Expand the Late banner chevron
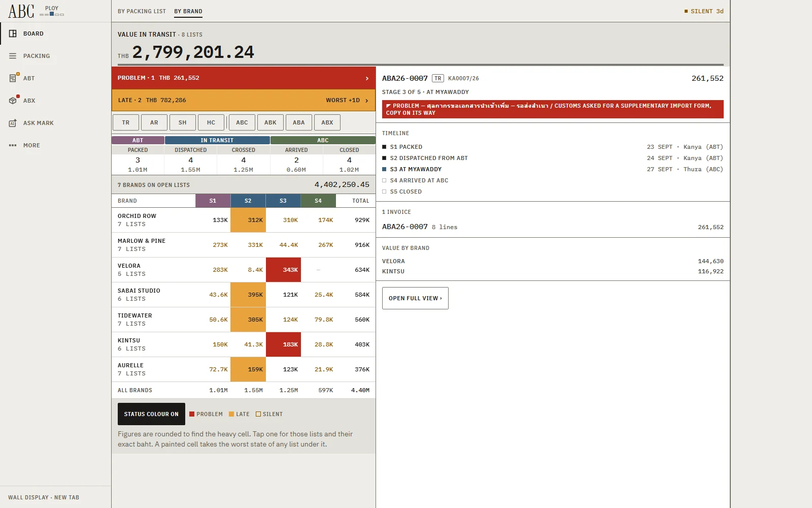 [x=367, y=101]
